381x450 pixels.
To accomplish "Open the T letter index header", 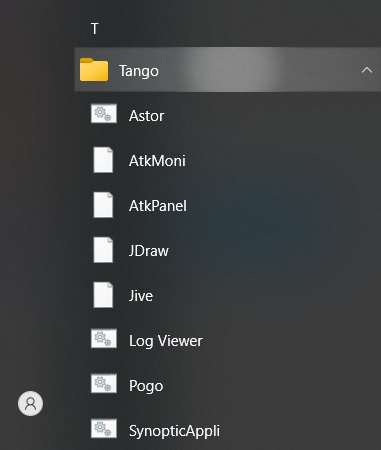I will tap(95, 29).
